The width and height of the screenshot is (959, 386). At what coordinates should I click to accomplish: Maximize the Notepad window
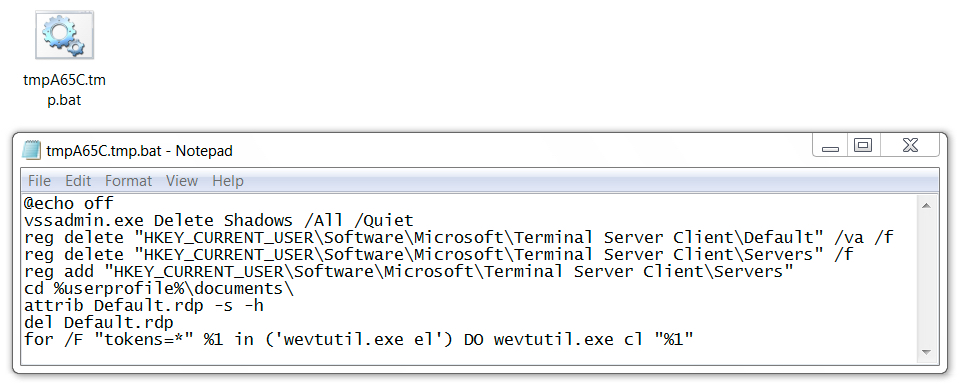point(863,146)
